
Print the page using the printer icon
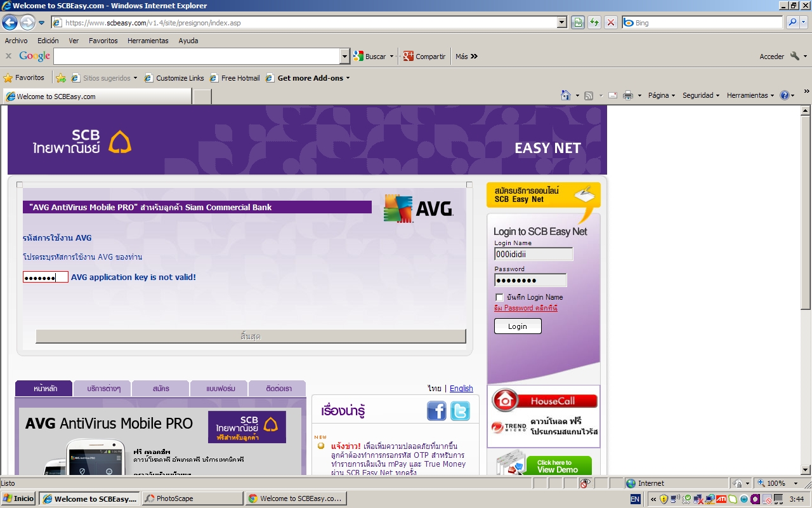(x=628, y=95)
